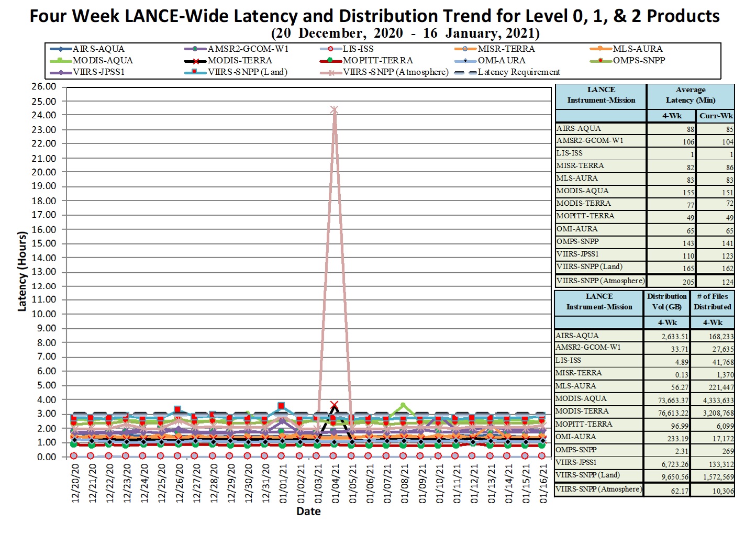Image resolution: width=756 pixels, height=534 pixels.
Task: Click the VIIRS-SNPP (Land) latency value 165
Action: (688, 269)
